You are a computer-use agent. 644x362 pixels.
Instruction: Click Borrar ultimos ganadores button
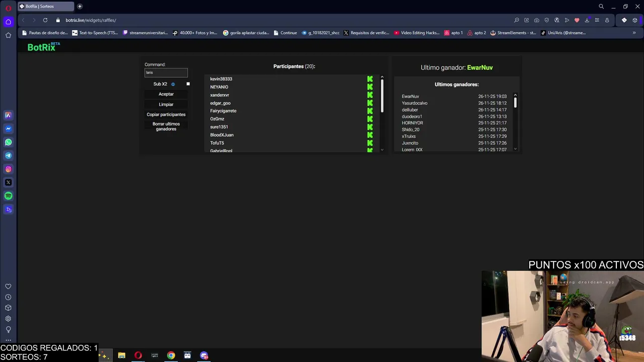(x=166, y=126)
